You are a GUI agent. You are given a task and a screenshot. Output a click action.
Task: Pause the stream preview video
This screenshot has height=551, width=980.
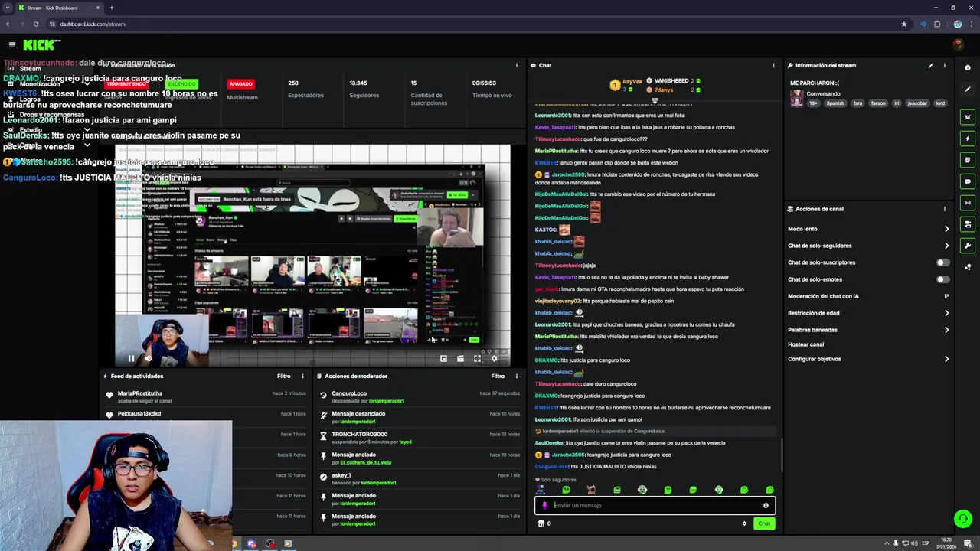pos(131,358)
